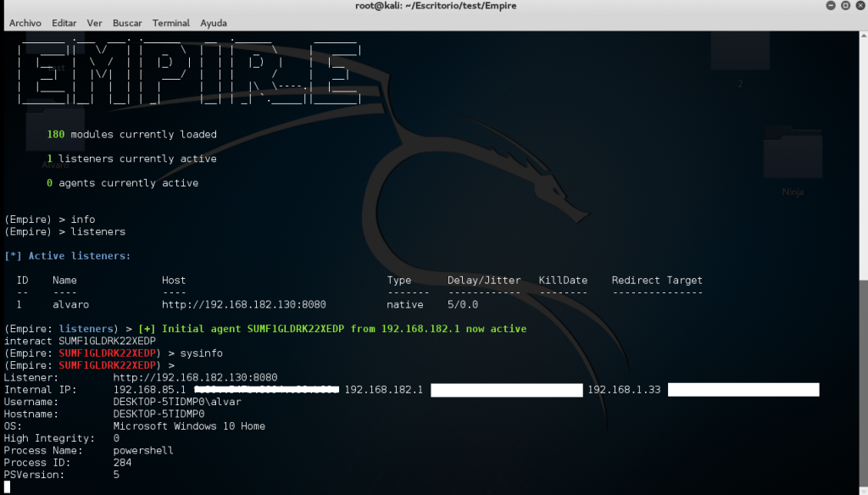This screenshot has width=868, height=495.
Task: Click the Listener URL in sysinfo output
Action: pyautogui.click(x=195, y=377)
